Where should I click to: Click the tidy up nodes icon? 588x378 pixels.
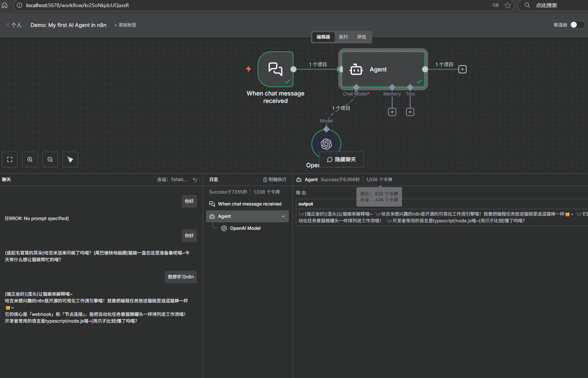(x=70, y=159)
